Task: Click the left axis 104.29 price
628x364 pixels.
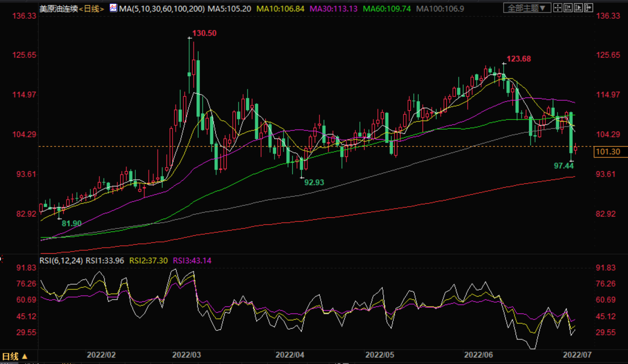Action: point(24,135)
